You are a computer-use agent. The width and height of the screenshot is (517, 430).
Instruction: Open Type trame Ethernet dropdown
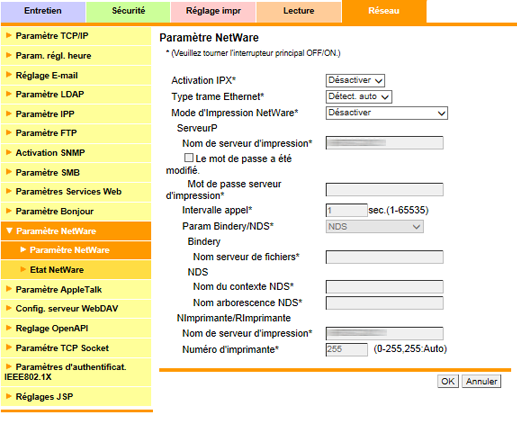tap(359, 97)
